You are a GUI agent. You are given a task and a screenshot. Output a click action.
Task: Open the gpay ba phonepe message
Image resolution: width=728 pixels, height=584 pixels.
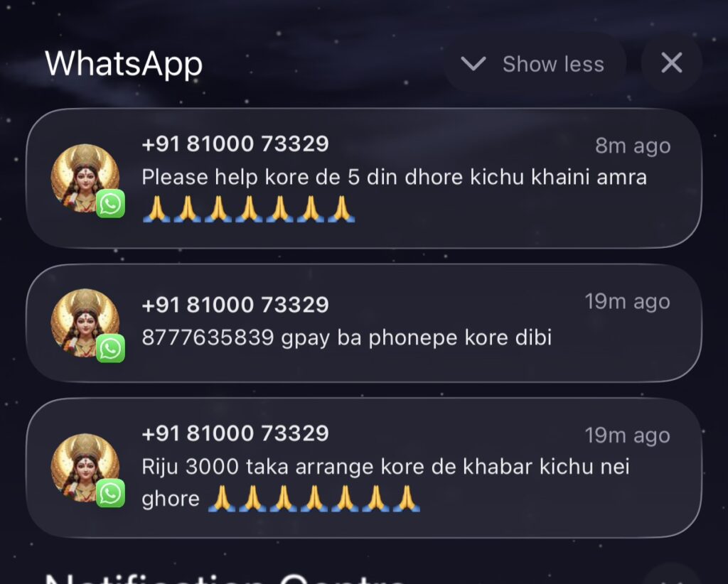click(347, 337)
